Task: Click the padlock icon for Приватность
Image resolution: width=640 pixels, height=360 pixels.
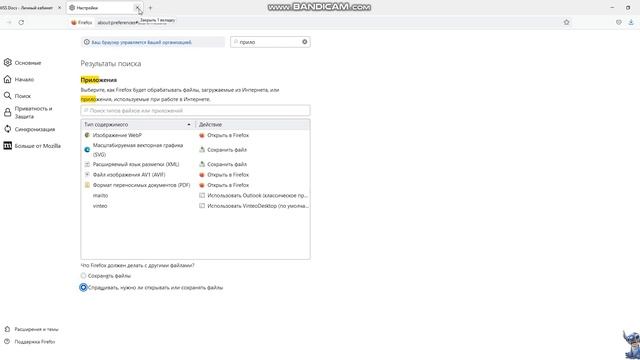Action: point(7,112)
